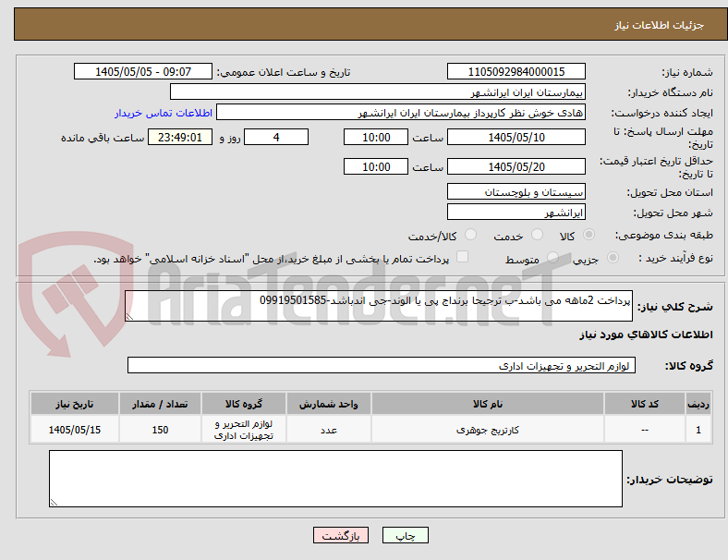Click the price validity date 1405/05/20
Image resolution: width=728 pixels, height=560 pixels.
516,166
